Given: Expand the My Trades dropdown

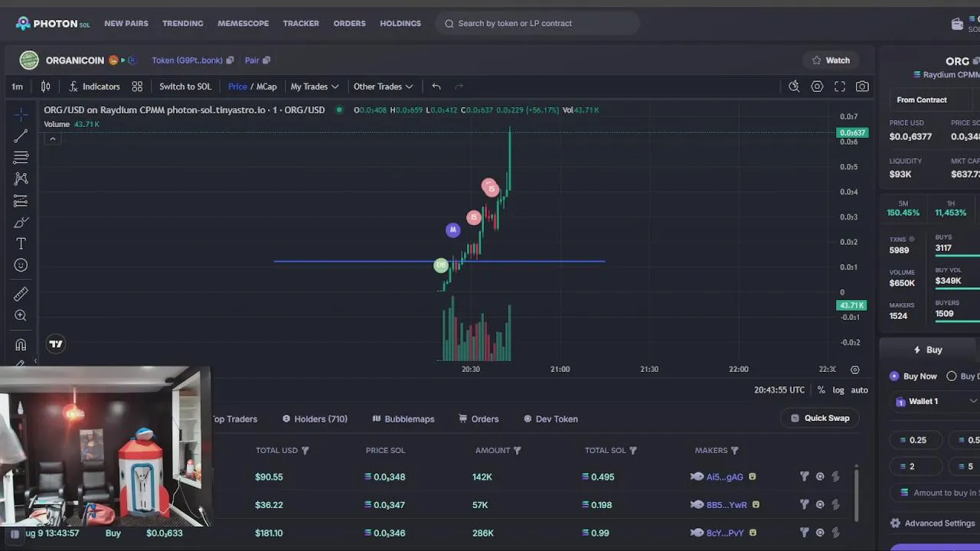Looking at the screenshot, I should coord(315,86).
